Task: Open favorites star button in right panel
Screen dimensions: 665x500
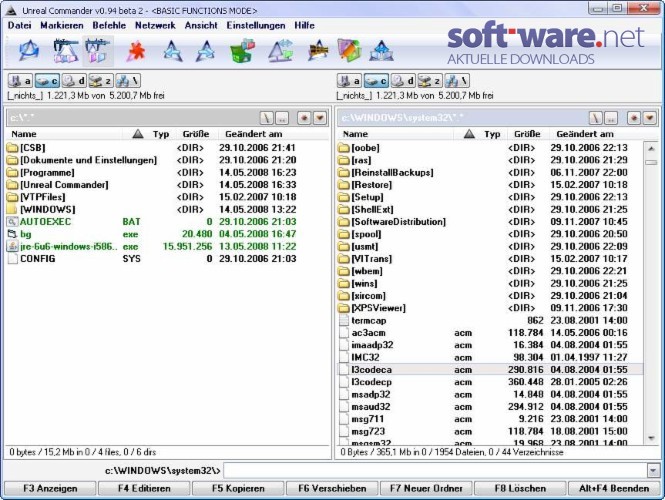Action: [634, 118]
